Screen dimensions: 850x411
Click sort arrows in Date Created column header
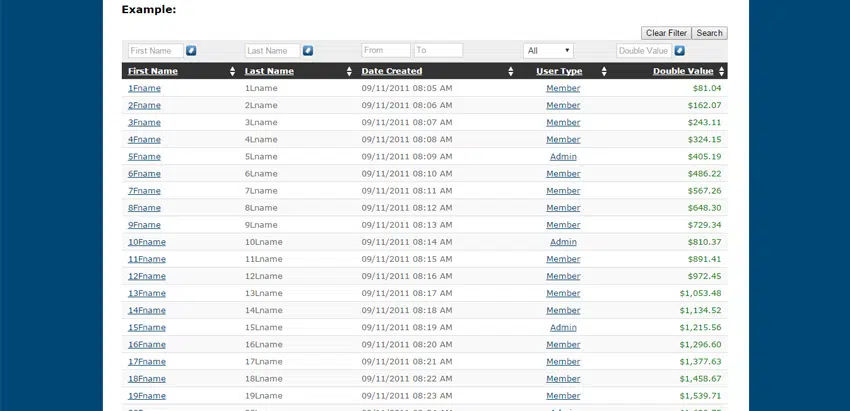click(x=511, y=71)
